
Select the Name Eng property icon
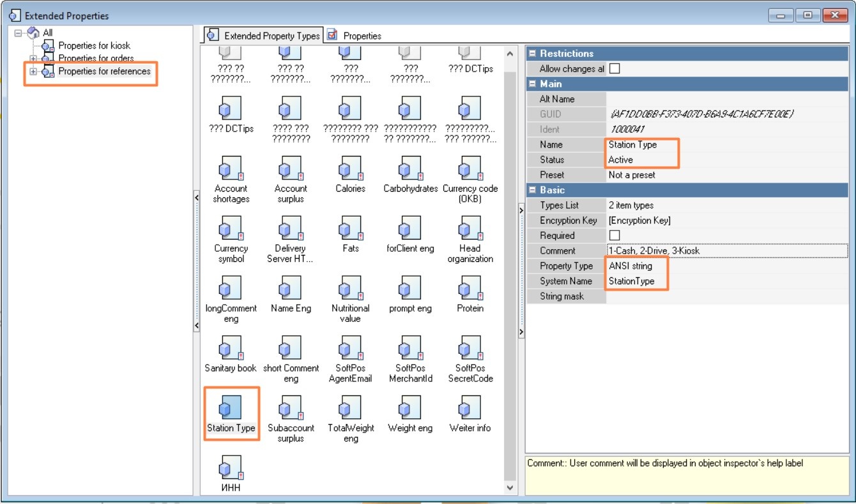click(x=291, y=289)
